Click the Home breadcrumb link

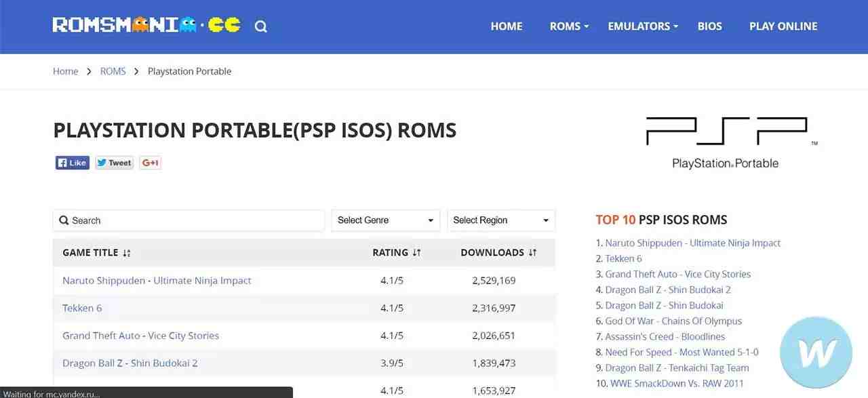(x=66, y=71)
